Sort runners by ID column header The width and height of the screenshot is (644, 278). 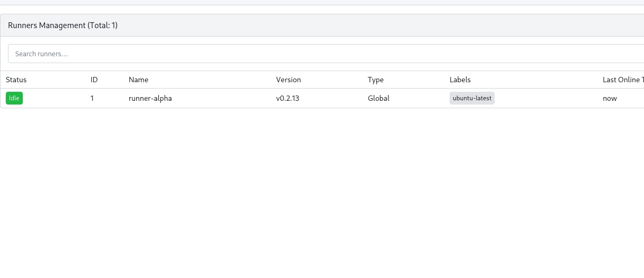point(94,80)
